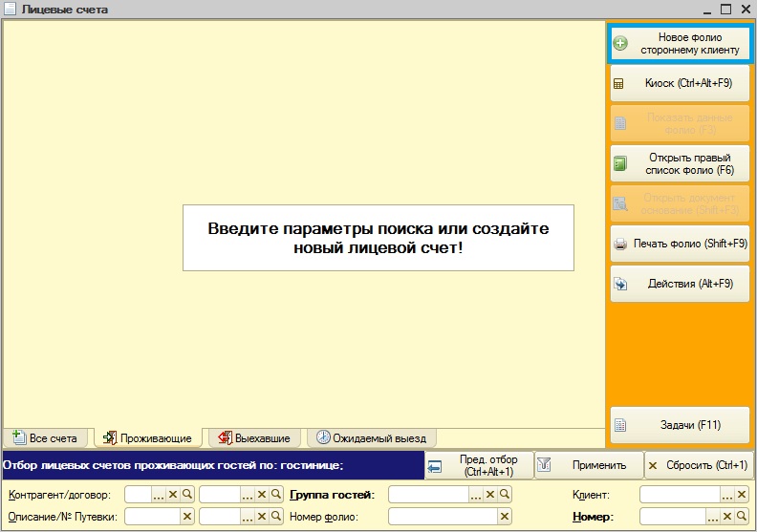Open Контрагент selection with its ellipsis button
This screenshot has height=532, width=757.
coord(159,495)
